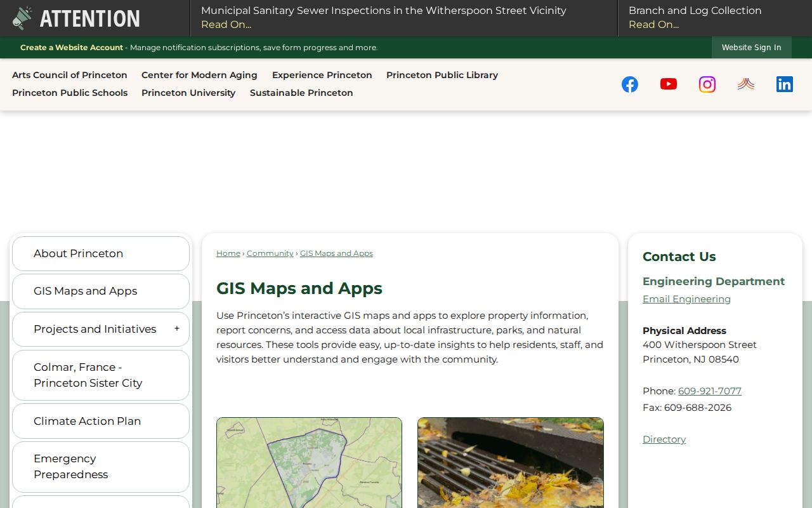Click the Attention megaphone icon
Screen dimensions: 812x508
tap(22, 18)
